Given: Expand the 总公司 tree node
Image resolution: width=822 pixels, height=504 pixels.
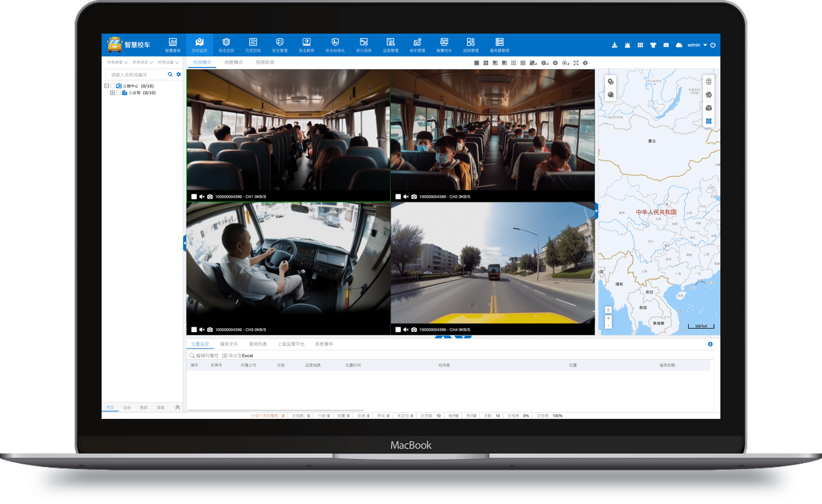Looking at the screenshot, I should pos(112,93).
